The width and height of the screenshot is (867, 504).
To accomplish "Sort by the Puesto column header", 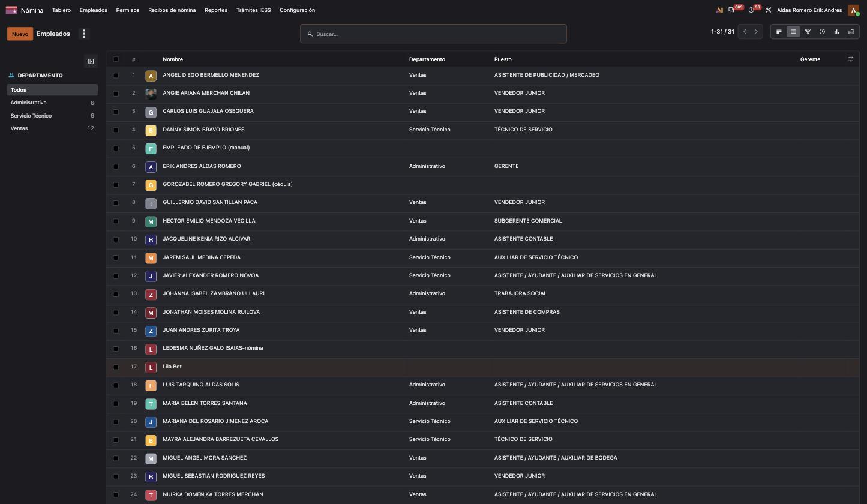I will (x=503, y=59).
